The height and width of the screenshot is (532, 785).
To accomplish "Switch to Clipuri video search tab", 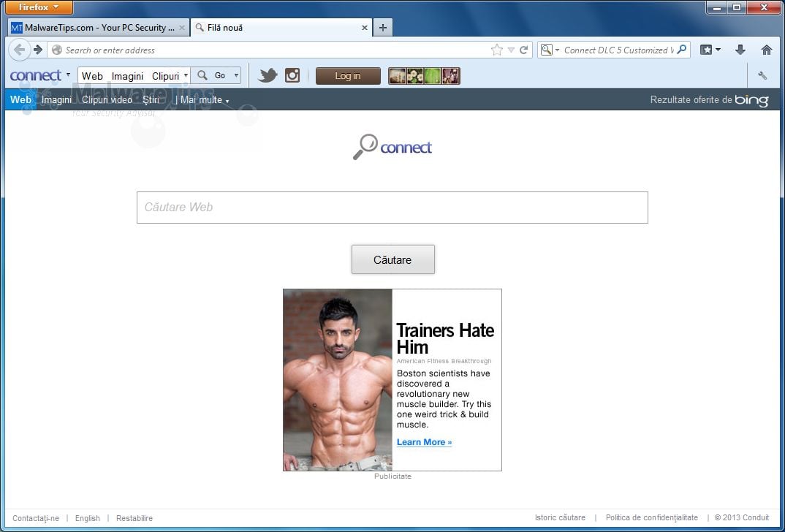I will click(x=107, y=99).
